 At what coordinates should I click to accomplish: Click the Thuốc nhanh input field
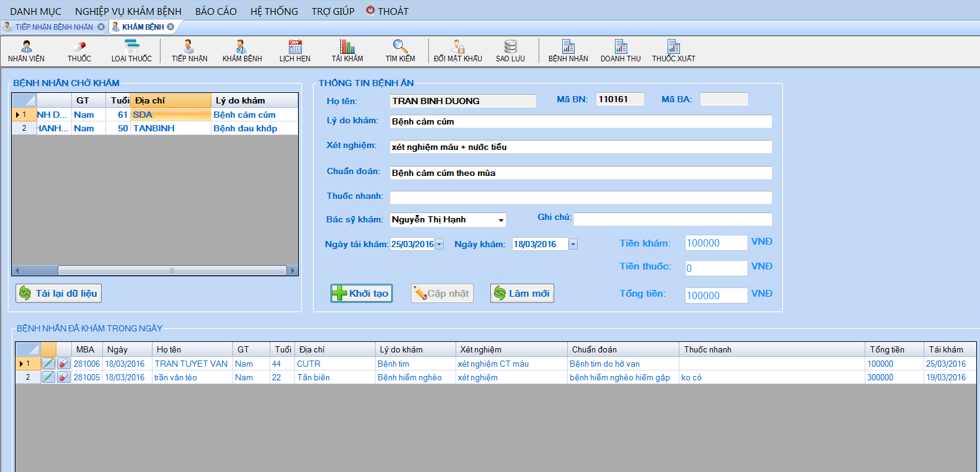(581, 198)
